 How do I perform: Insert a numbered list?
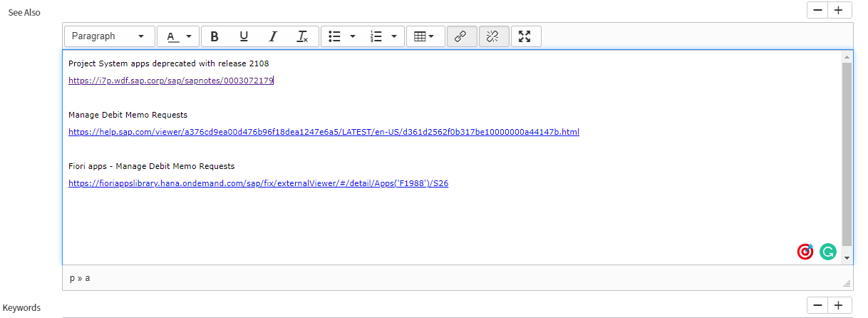coord(376,36)
